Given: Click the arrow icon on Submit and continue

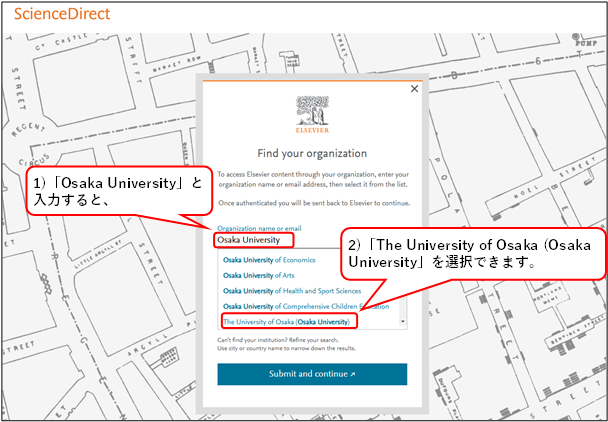Looking at the screenshot, I should pyautogui.click(x=351, y=374).
